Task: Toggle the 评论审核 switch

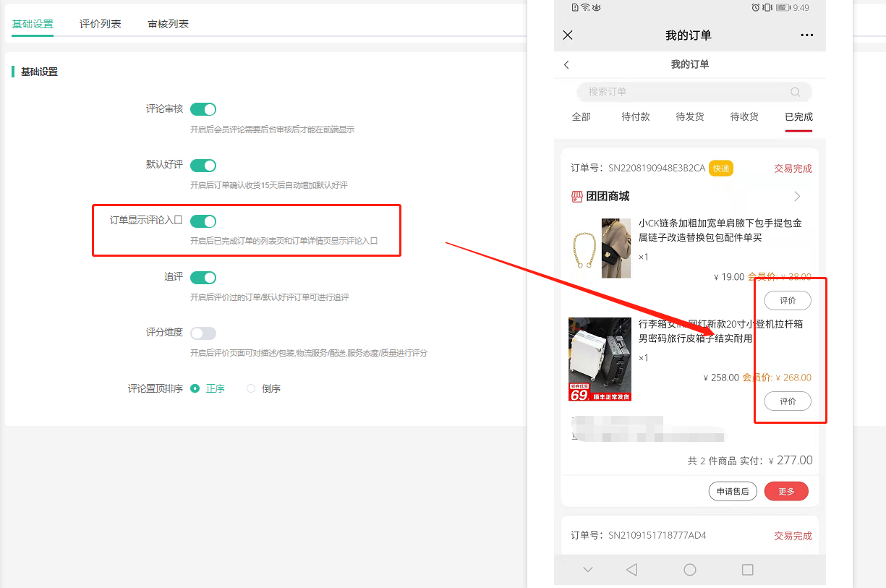Action: click(x=203, y=109)
